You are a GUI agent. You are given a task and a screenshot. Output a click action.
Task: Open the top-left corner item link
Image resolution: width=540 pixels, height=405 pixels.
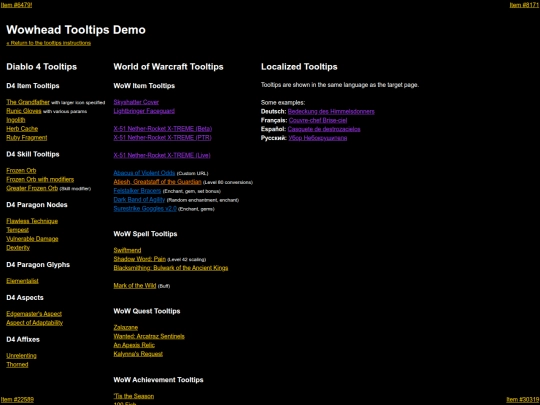click(16, 5)
